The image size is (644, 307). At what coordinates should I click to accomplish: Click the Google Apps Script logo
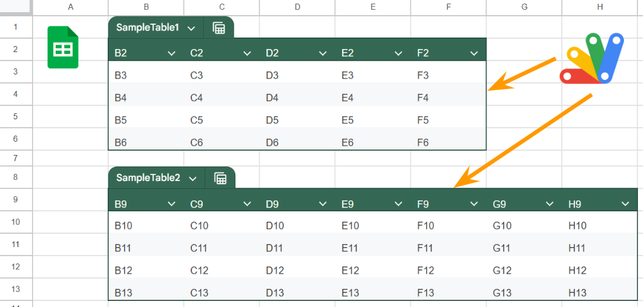(592, 59)
